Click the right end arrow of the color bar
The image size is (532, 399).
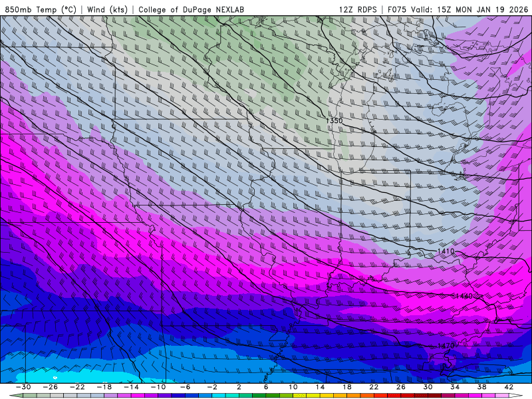(x=516, y=396)
